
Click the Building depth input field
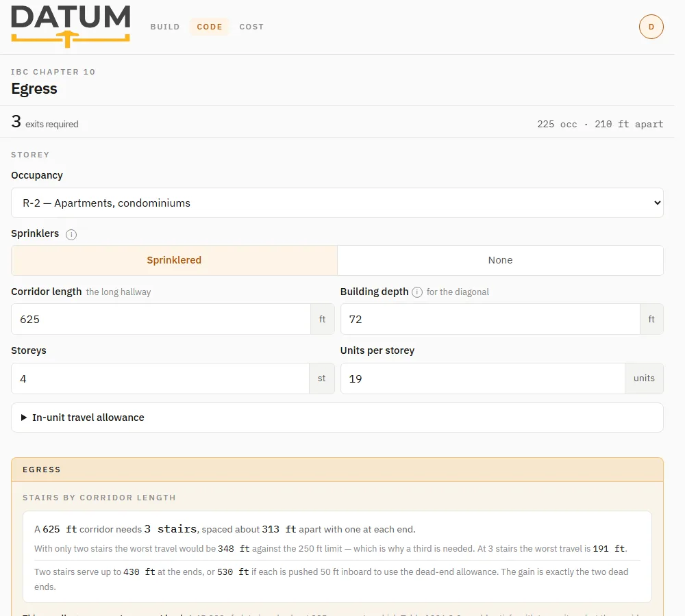(x=490, y=319)
